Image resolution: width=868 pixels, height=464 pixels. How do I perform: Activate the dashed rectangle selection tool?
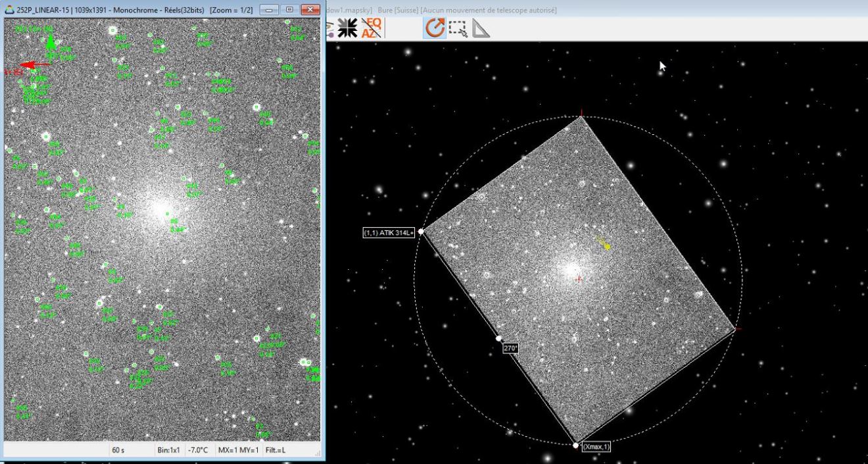[x=458, y=28]
